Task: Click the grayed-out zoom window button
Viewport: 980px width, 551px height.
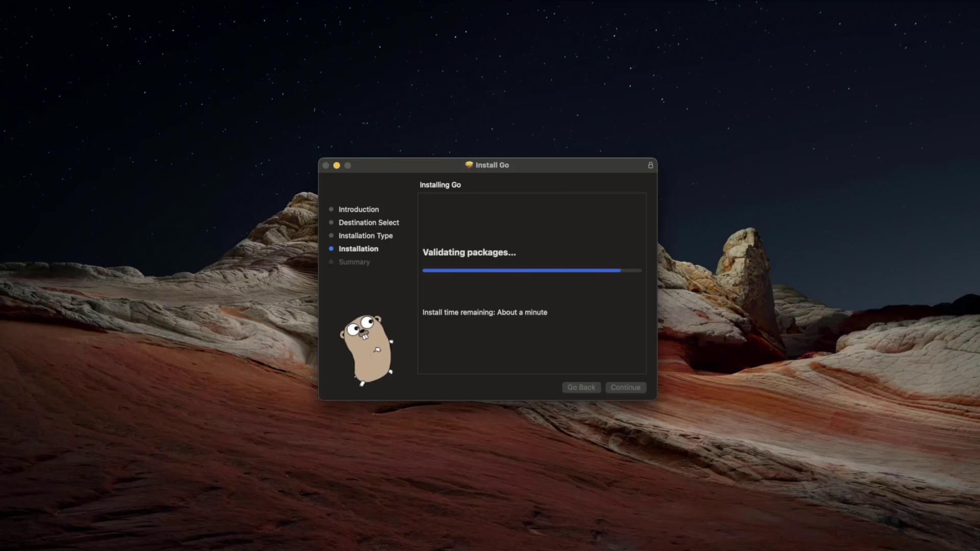Action: tap(348, 165)
